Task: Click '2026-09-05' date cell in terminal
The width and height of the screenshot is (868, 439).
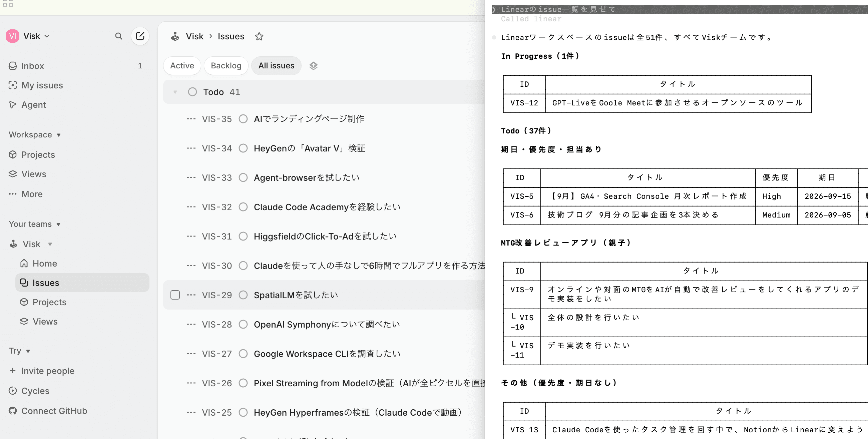Action: [x=828, y=215]
